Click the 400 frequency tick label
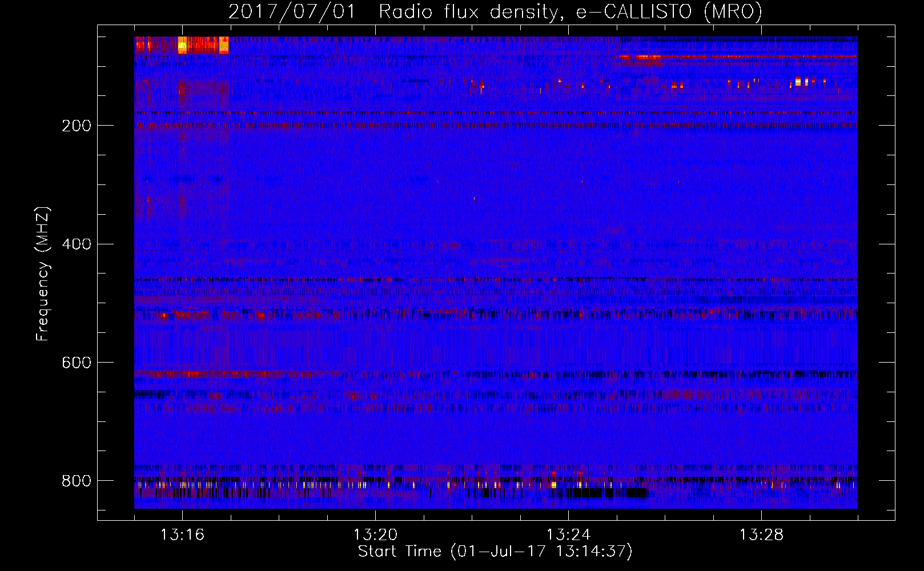Image resolution: width=924 pixels, height=571 pixels. click(x=77, y=244)
